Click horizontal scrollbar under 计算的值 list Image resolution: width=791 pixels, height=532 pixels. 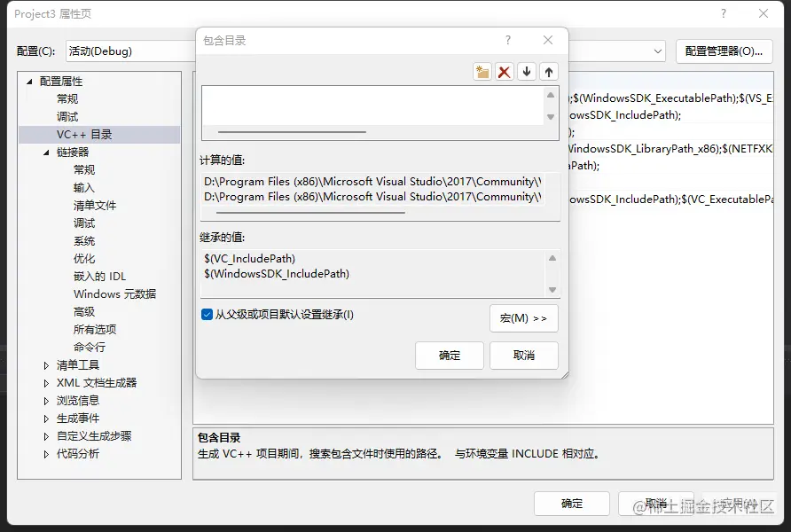[310, 212]
